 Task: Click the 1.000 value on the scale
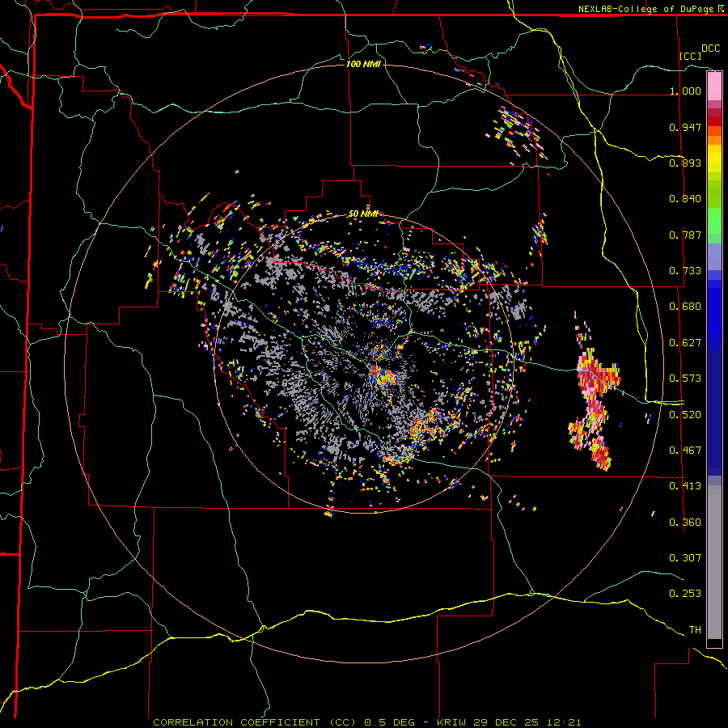coord(685,91)
